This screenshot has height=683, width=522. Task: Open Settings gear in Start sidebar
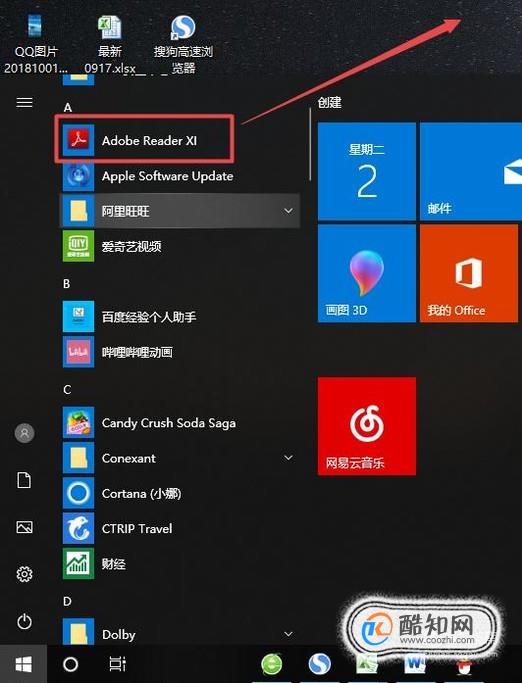click(x=24, y=574)
